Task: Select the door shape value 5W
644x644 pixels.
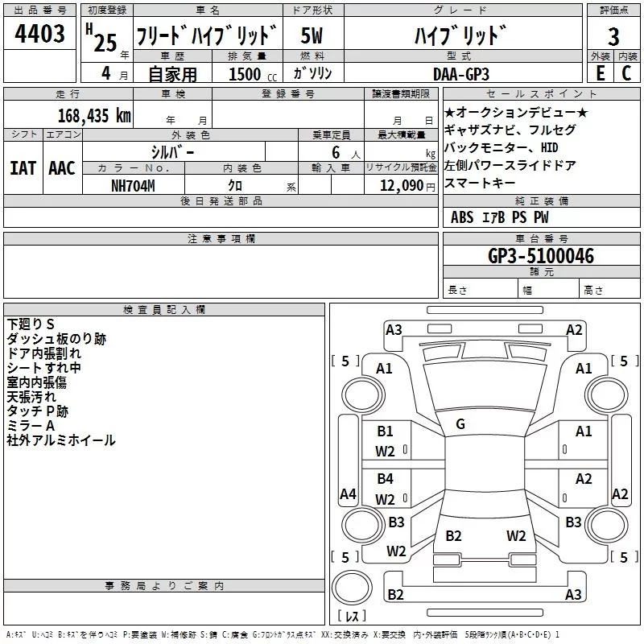Action: point(312,35)
